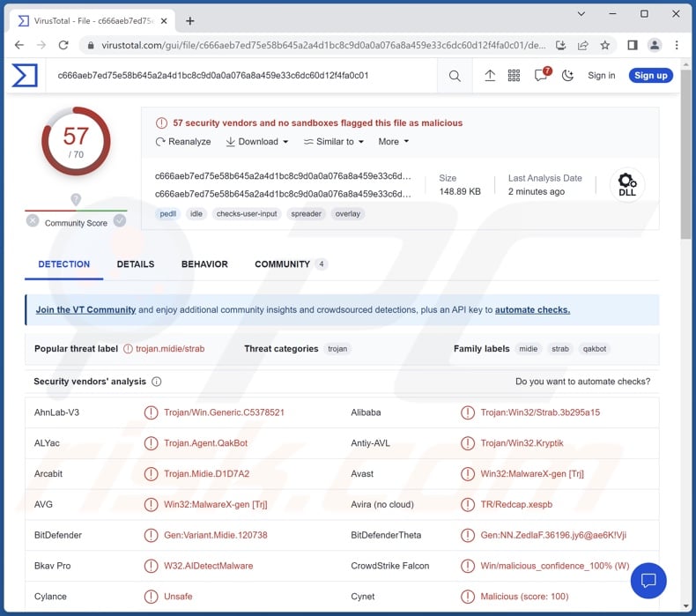Click the community score question marker
Image resolution: width=696 pixels, height=616 pixels.
(76, 199)
